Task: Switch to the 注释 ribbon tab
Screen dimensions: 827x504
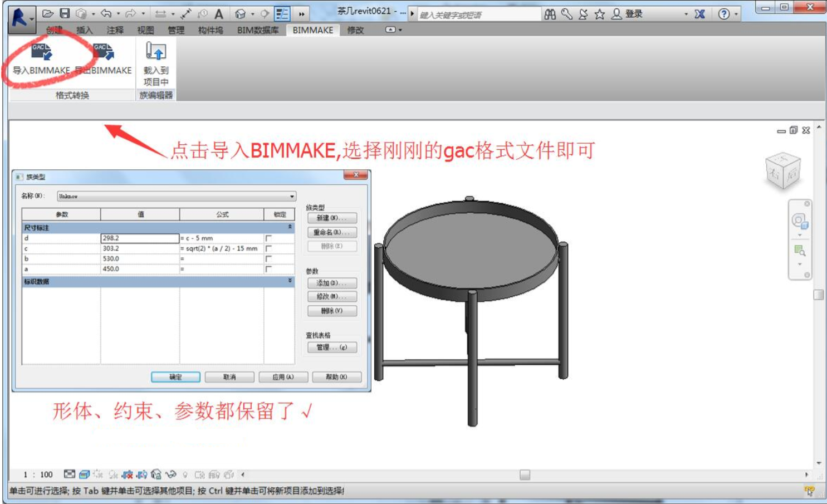Action: tap(115, 30)
